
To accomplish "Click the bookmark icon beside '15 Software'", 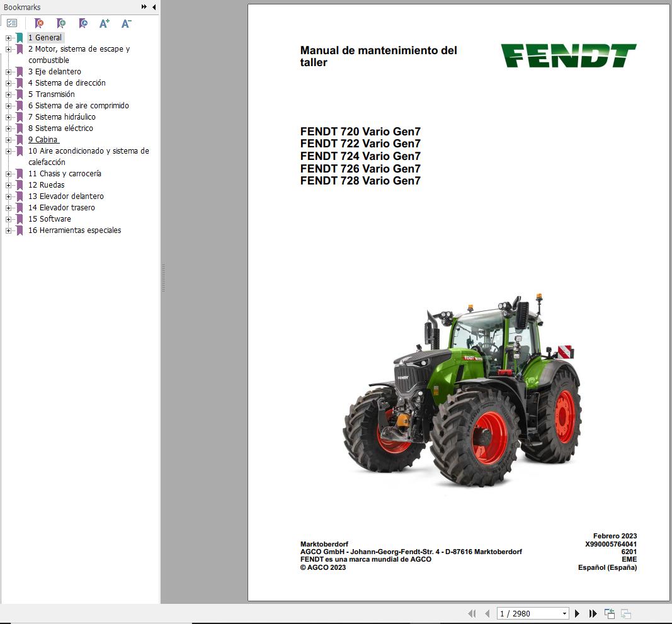I will (20, 219).
